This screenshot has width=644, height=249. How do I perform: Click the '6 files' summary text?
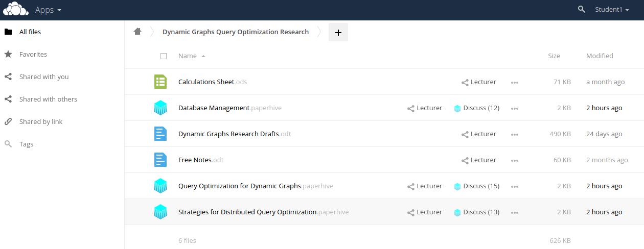click(187, 240)
